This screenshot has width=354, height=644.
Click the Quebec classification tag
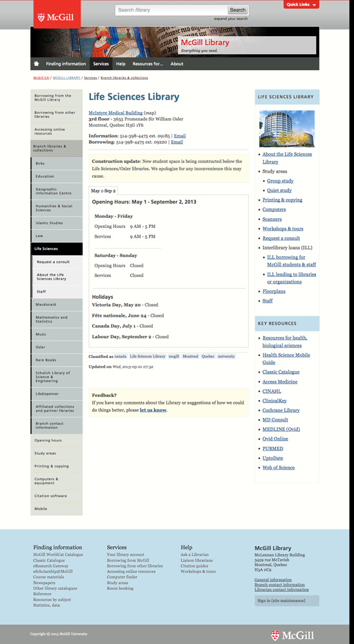[208, 357]
